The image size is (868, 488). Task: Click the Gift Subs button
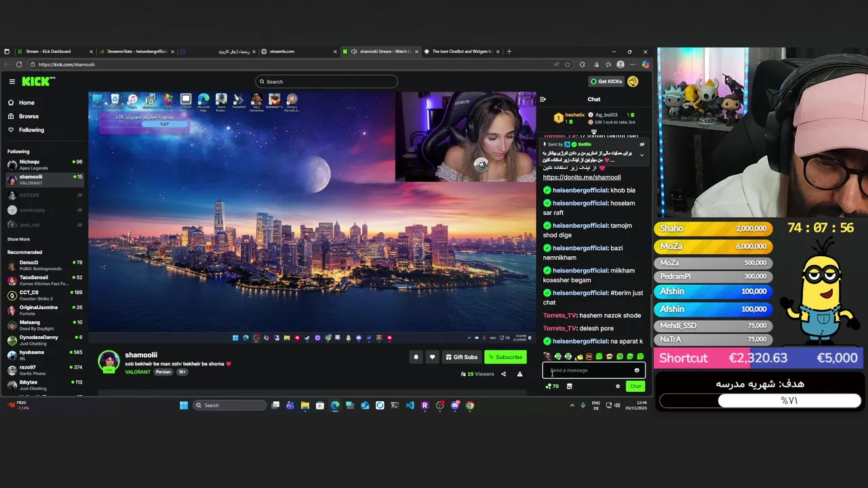461,357
